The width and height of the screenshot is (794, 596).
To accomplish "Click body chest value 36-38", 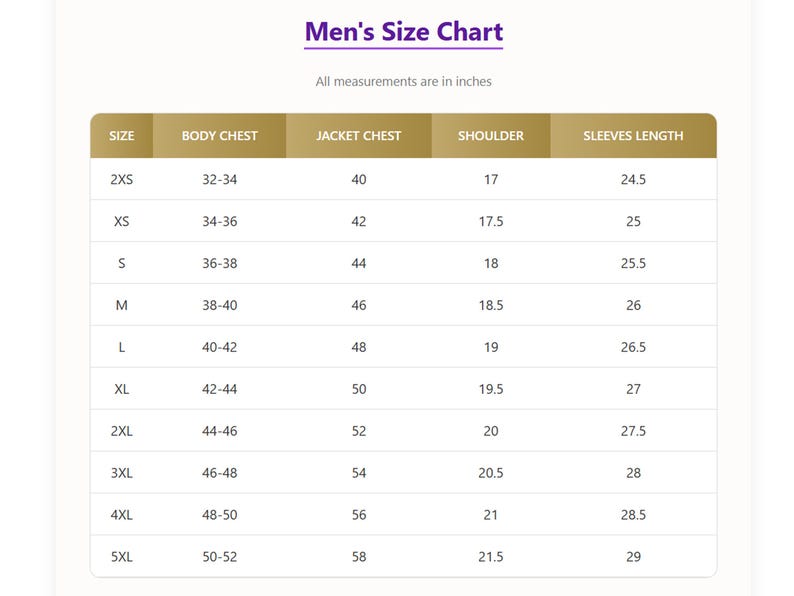I will (219, 263).
